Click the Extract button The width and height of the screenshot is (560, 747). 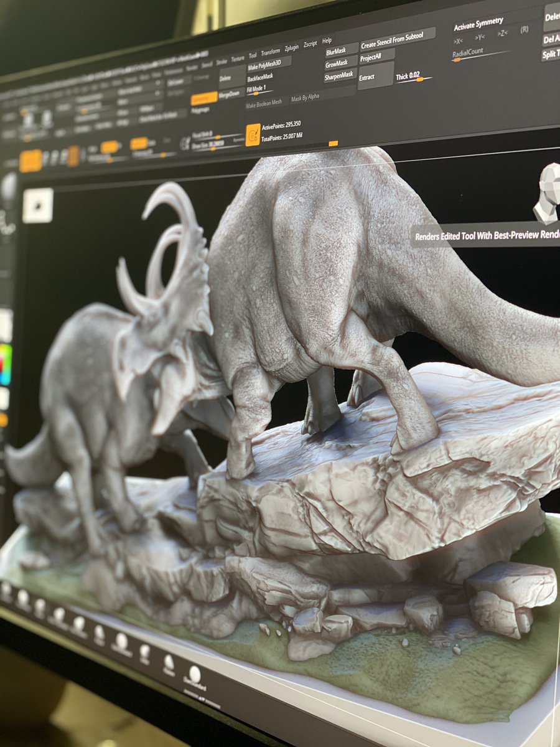pyautogui.click(x=375, y=77)
